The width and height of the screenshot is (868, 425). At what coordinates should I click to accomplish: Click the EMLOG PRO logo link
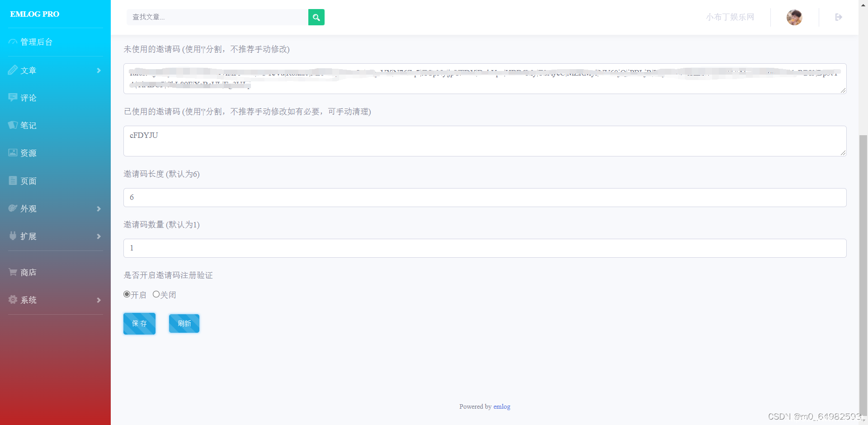[x=35, y=14]
